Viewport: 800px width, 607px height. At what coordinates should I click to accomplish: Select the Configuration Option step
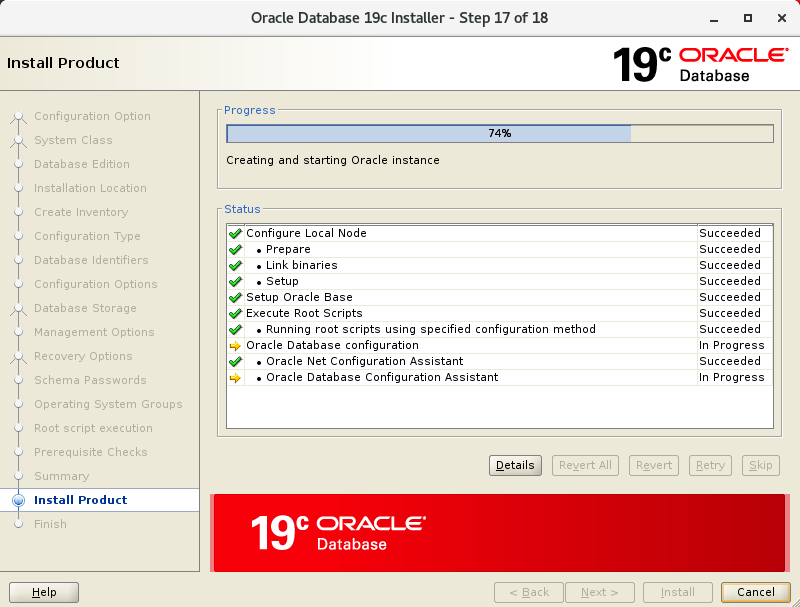click(x=92, y=116)
